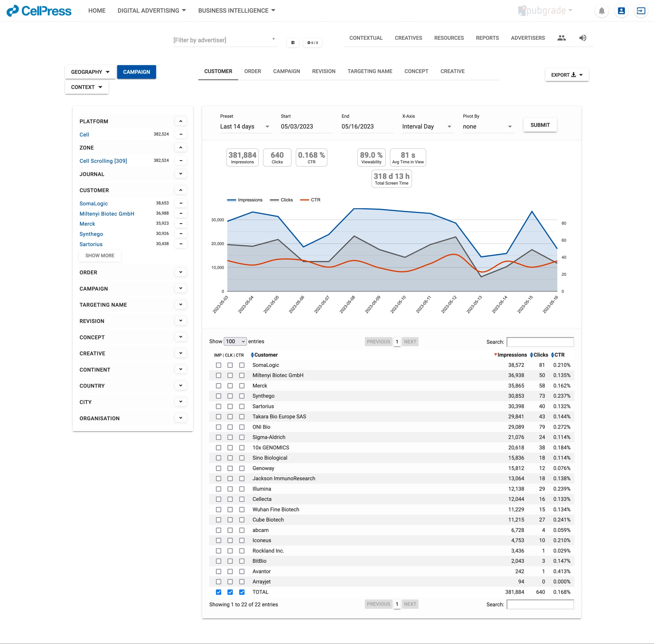Remove Cell Scrolling zone minus icon
This screenshot has width=654, height=644.
click(181, 161)
